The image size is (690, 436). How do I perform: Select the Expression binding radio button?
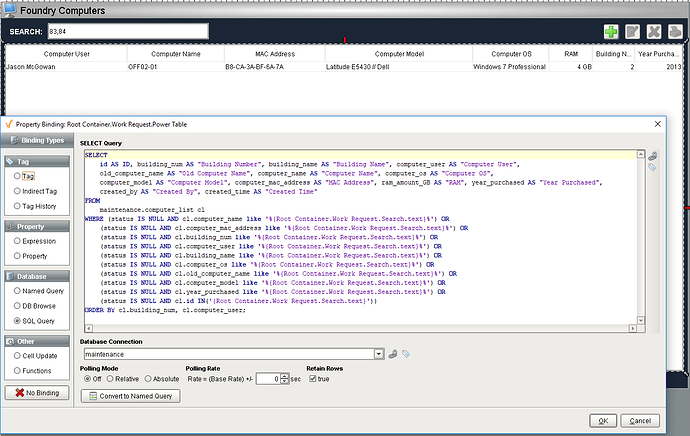coord(17,241)
